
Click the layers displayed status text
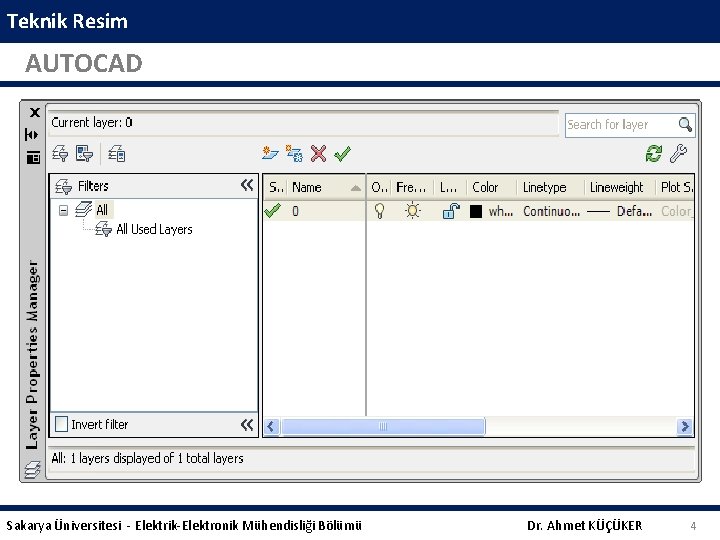click(x=147, y=458)
